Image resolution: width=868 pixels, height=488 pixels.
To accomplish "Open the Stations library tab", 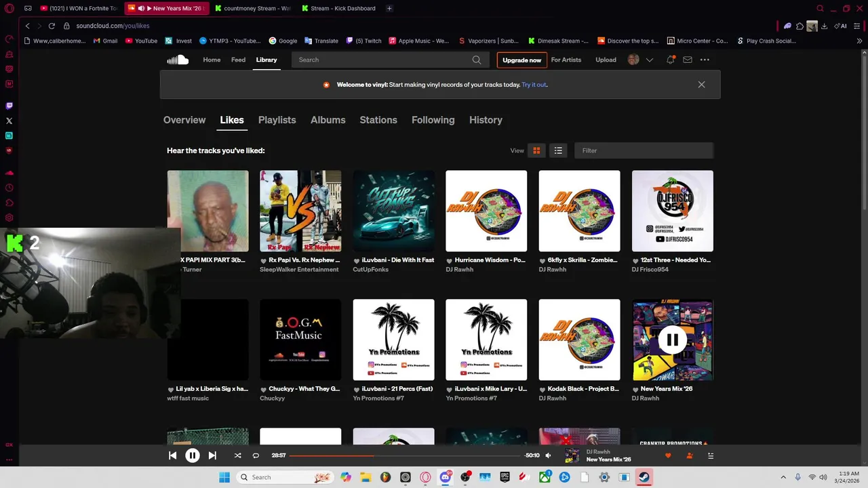I will 378,120.
